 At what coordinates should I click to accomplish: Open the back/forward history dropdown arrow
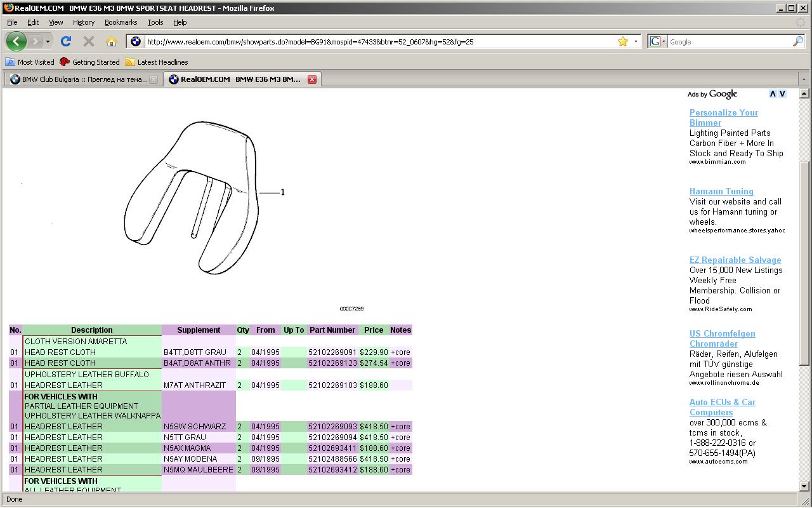[x=48, y=42]
